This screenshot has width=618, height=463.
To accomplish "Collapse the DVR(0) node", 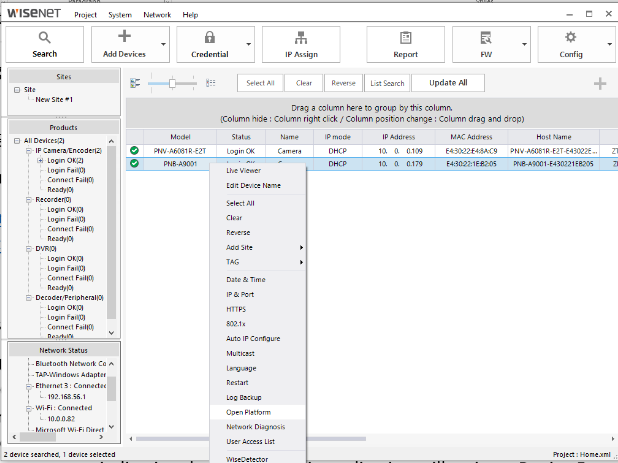I will point(29,249).
